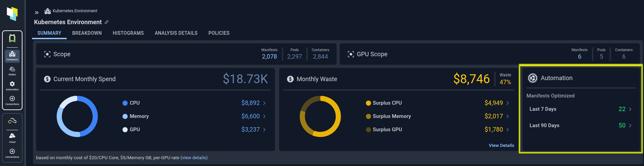Expand Last 7 Days optimized chevron
644x166 pixels.
[x=630, y=109]
